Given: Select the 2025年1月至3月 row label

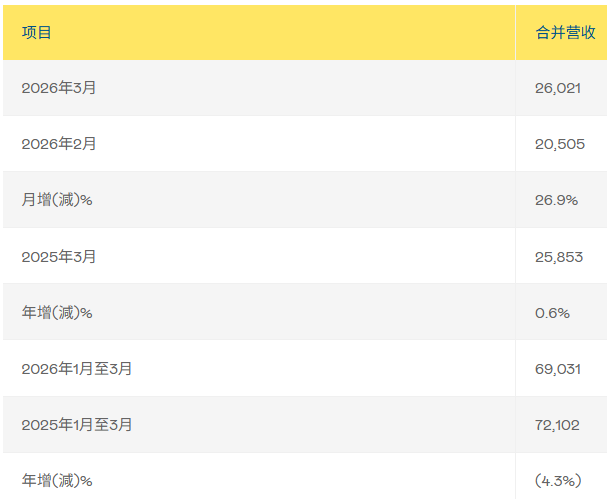Looking at the screenshot, I should (77, 425).
